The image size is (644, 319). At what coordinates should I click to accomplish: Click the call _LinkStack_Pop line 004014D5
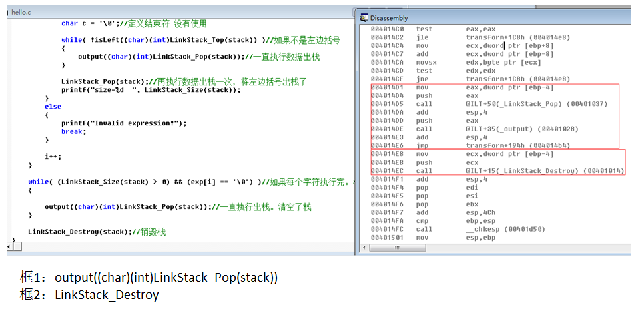point(489,104)
